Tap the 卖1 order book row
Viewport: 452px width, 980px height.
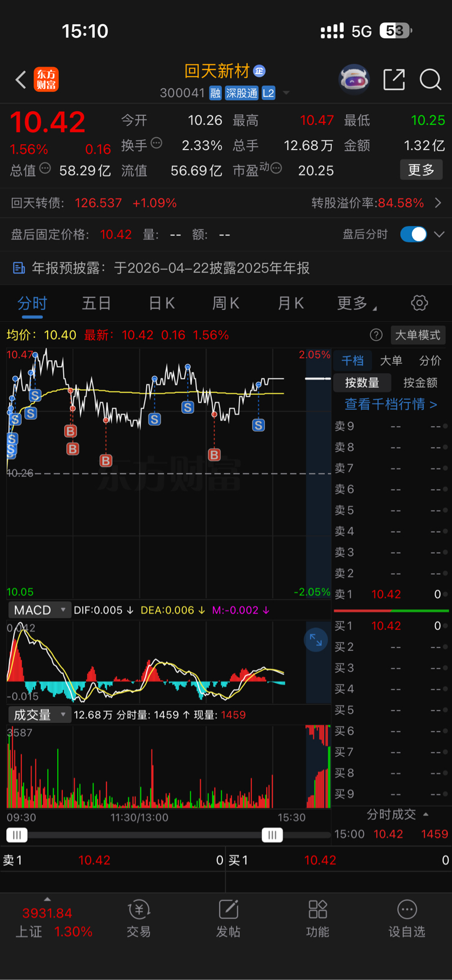(x=391, y=594)
